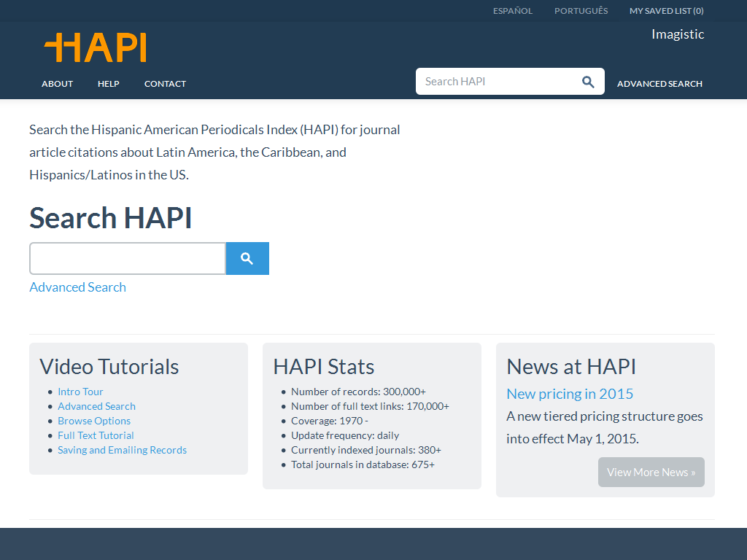Click the magnifying glass in the header search bar
Image resolution: width=747 pixels, height=560 pixels.
588,81
